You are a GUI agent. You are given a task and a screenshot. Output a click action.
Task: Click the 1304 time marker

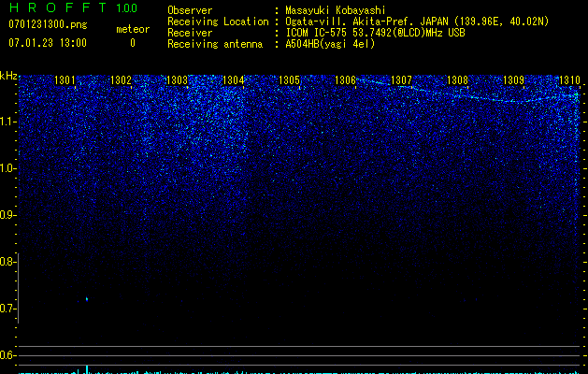pos(234,80)
